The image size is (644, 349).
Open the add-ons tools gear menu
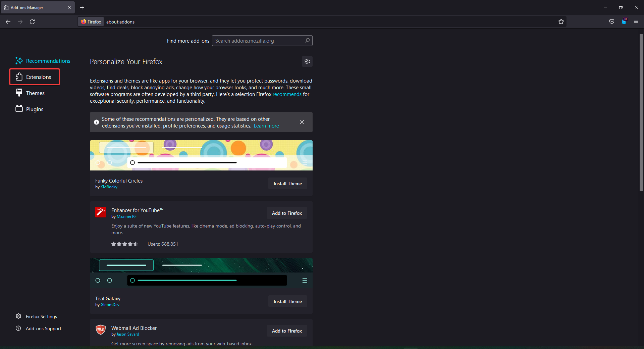click(x=307, y=61)
